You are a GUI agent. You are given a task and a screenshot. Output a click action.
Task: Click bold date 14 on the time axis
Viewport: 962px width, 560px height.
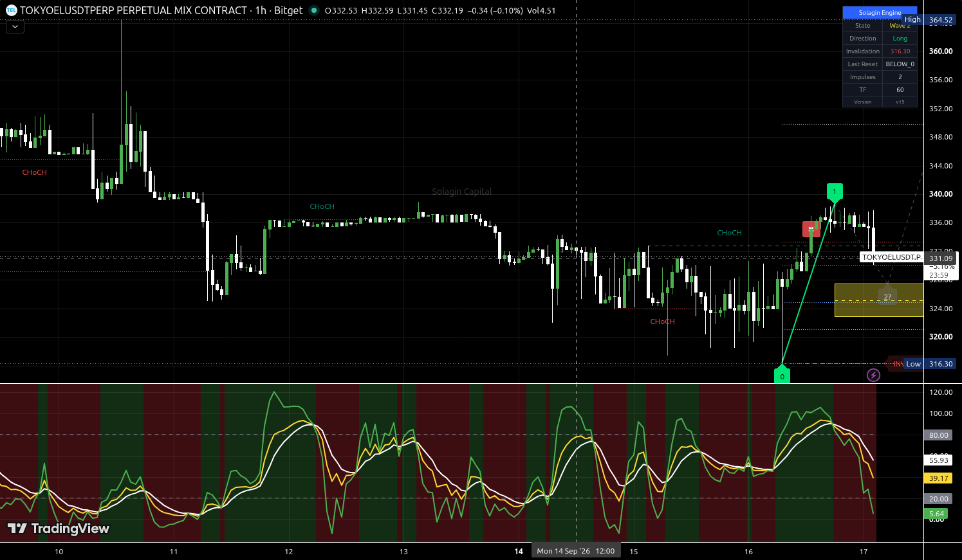pyautogui.click(x=519, y=552)
